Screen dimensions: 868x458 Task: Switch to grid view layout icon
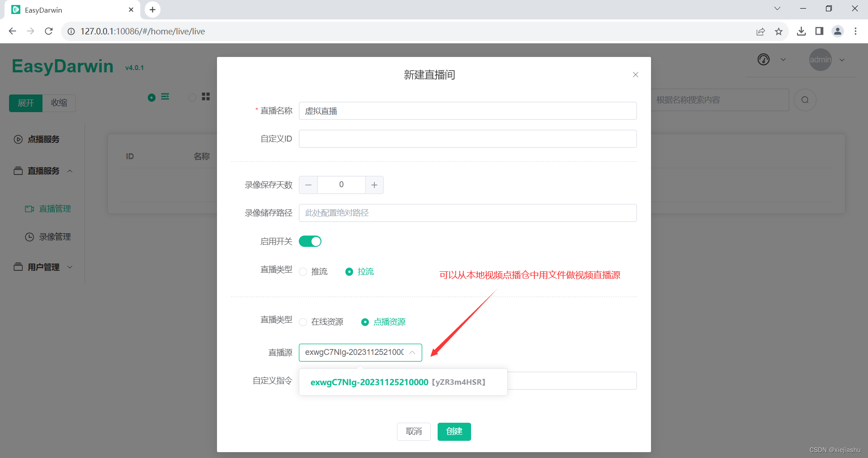click(x=206, y=96)
